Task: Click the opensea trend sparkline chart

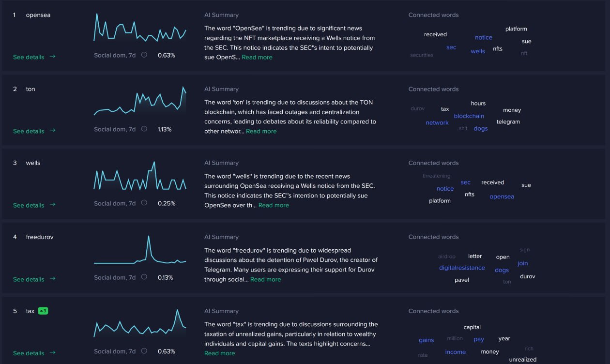Action: (140, 28)
